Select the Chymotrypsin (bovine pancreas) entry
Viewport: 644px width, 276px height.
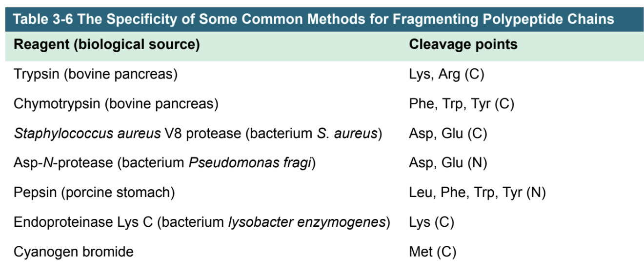(x=116, y=104)
